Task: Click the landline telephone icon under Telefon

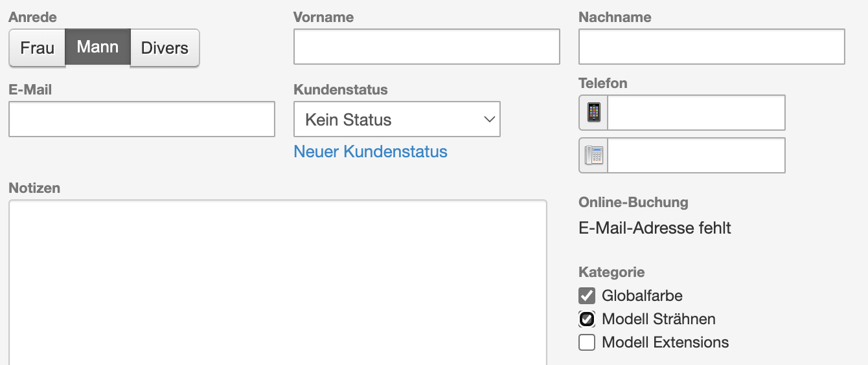Action: [593, 155]
